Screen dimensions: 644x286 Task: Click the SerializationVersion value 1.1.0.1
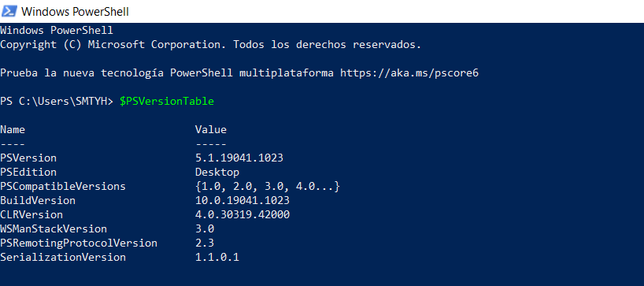(217, 258)
